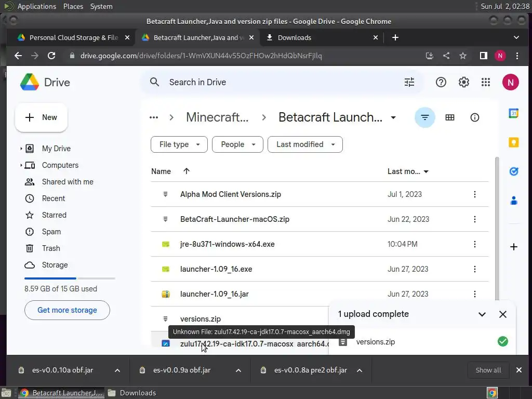This screenshot has height=399, width=532.
Task: Open Contacts side panel
Action: pos(514,201)
